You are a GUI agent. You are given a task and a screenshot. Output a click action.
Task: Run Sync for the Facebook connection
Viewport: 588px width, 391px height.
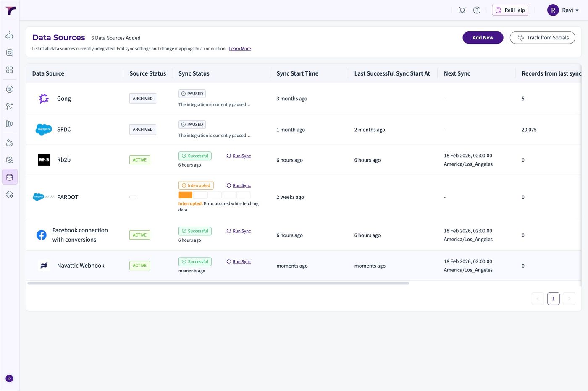click(x=239, y=231)
